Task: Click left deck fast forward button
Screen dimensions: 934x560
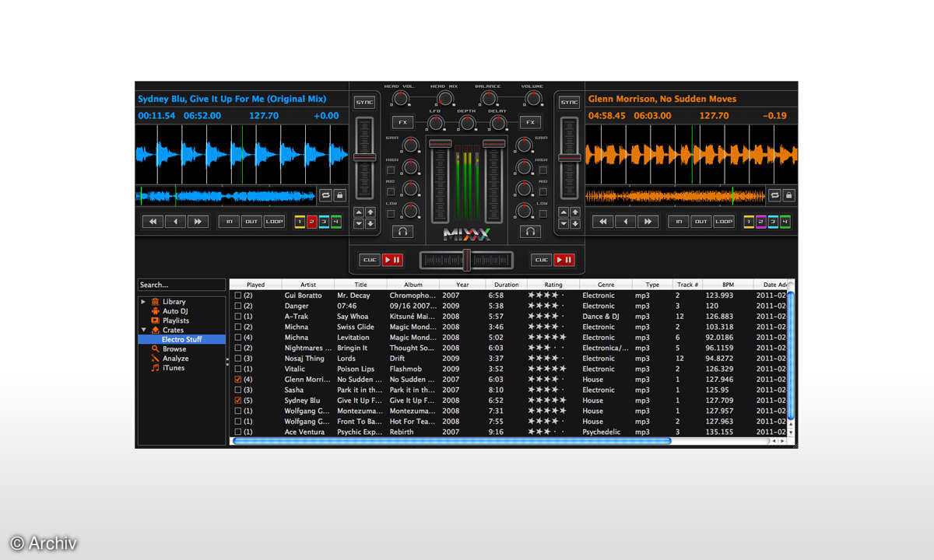Action: coord(198,222)
